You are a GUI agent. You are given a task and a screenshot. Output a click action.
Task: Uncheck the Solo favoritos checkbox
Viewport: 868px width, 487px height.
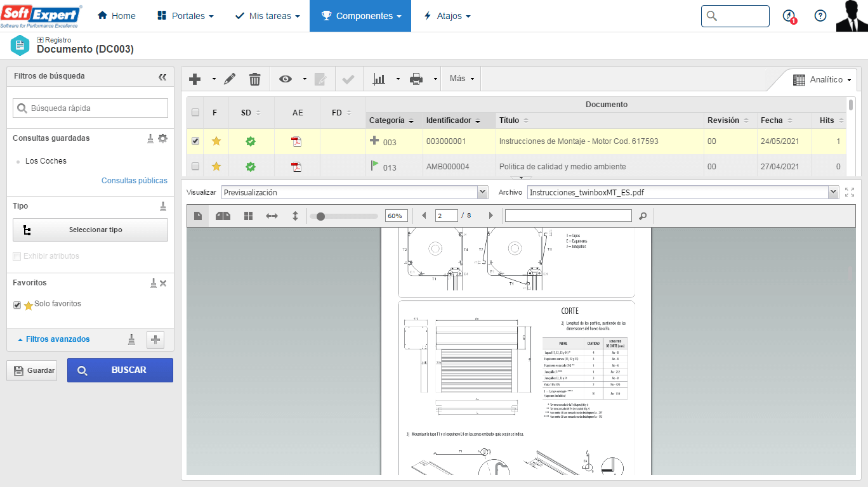(x=17, y=305)
